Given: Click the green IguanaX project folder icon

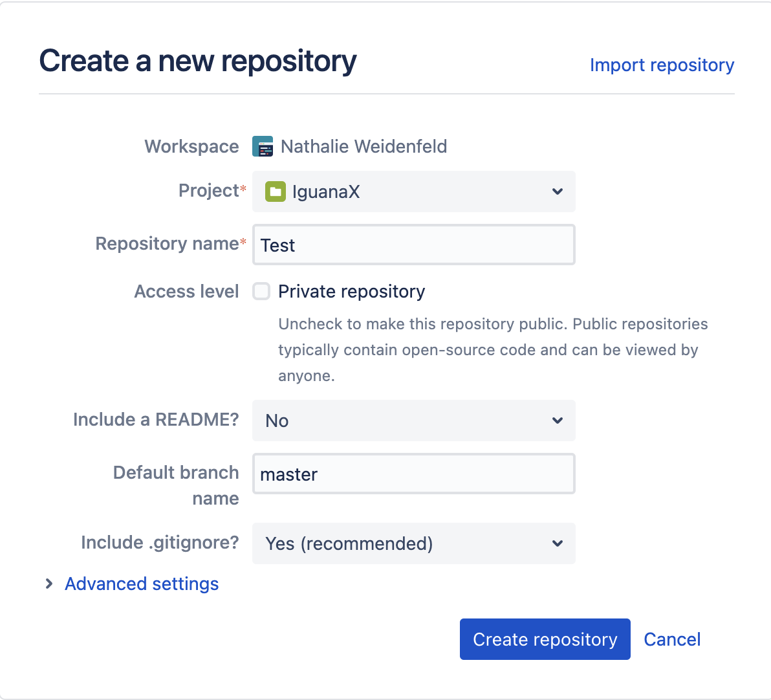Looking at the screenshot, I should point(276,191).
